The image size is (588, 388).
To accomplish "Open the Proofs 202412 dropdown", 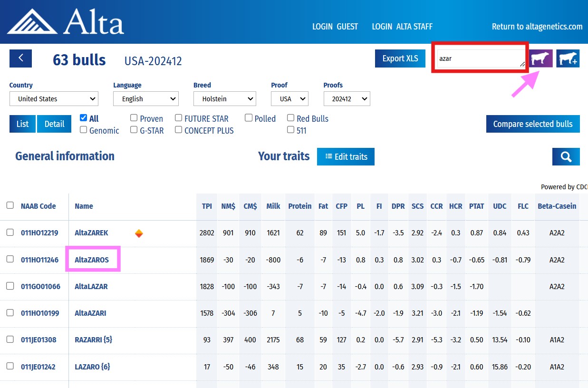I will click(347, 99).
